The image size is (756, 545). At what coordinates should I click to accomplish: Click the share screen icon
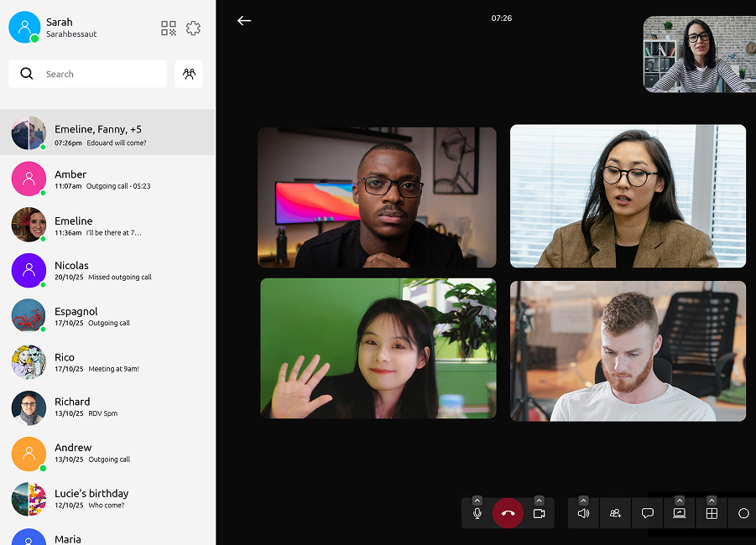(x=679, y=513)
